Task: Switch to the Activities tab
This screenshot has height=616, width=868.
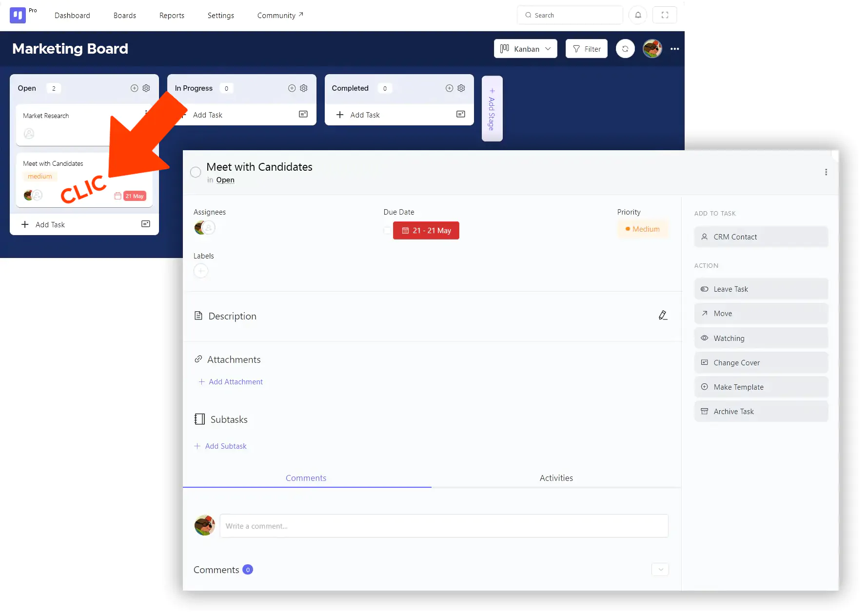Action: [556, 478]
